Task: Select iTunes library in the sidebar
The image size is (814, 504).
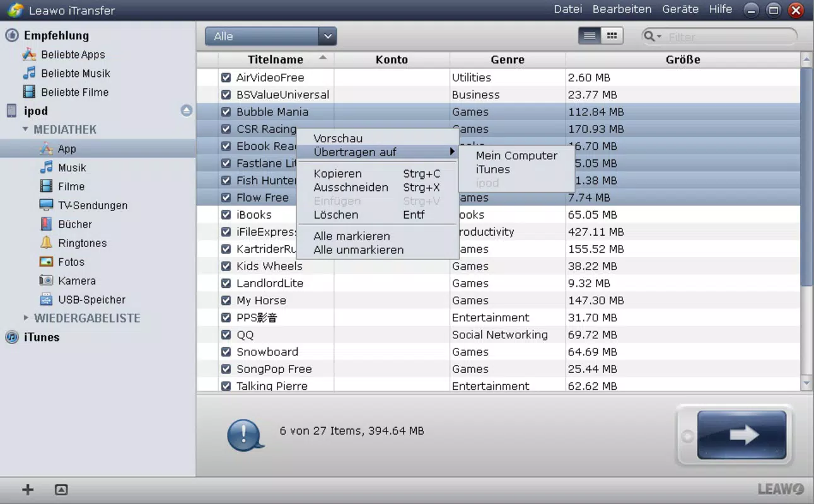Action: (42, 337)
